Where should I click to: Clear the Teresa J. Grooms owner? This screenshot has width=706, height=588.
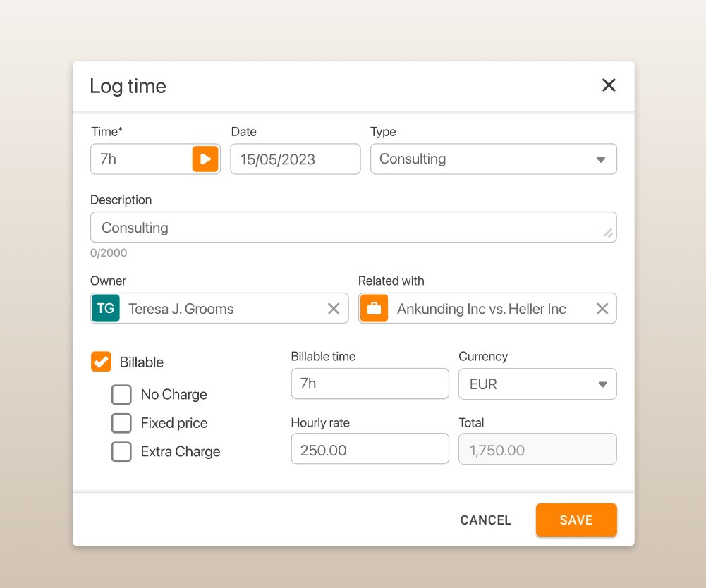(334, 308)
